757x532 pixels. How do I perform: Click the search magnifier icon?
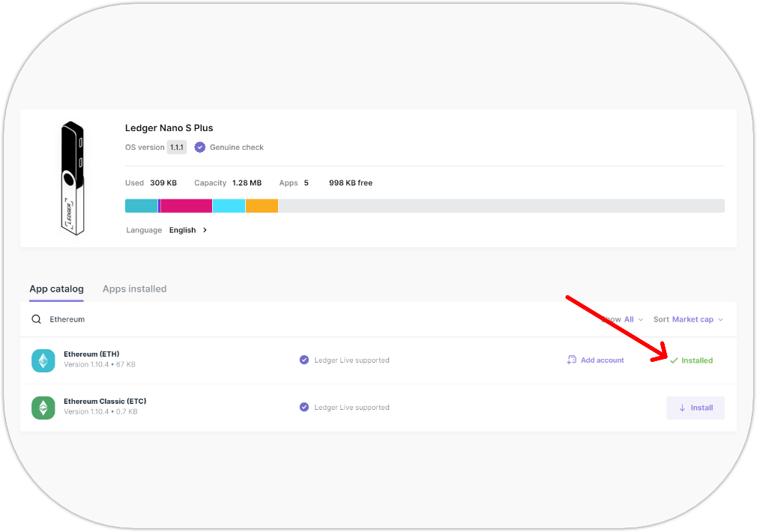[36, 319]
